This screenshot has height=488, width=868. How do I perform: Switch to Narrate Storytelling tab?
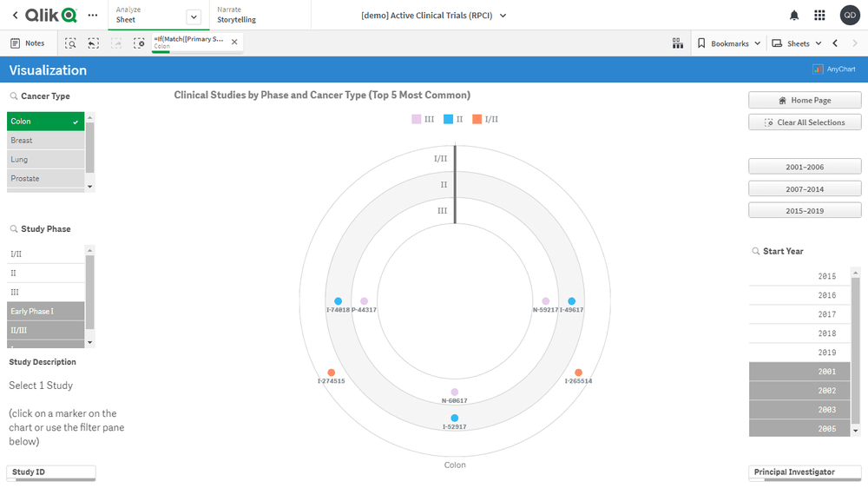click(236, 15)
